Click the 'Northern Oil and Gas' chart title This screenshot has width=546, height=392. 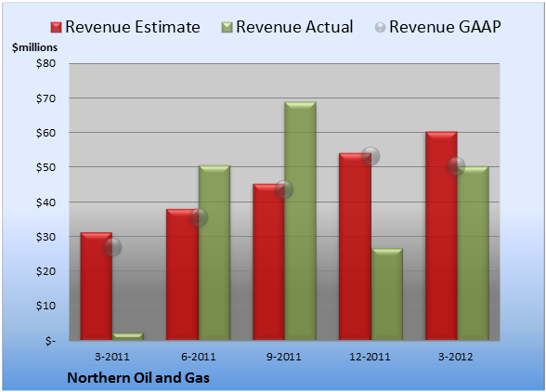(138, 378)
